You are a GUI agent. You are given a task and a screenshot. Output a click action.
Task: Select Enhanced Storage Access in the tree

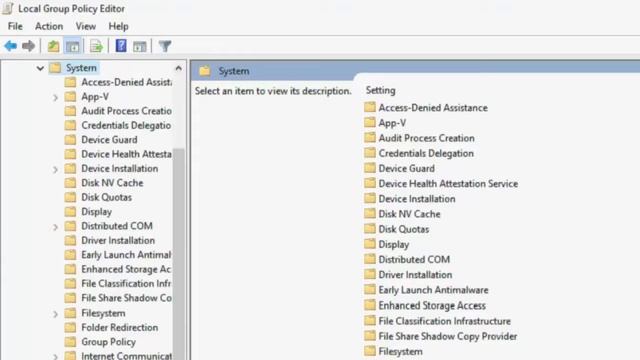pos(126,269)
